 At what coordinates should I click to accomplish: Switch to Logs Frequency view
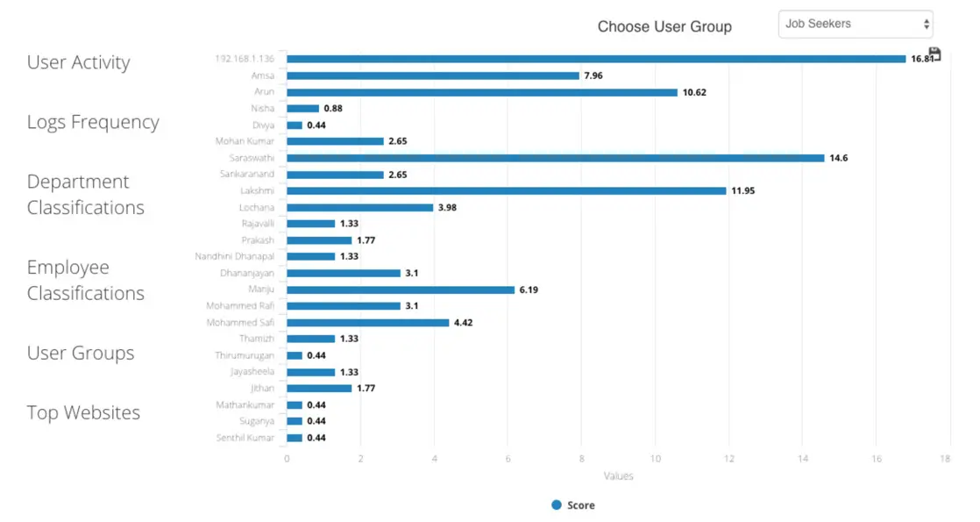(93, 122)
